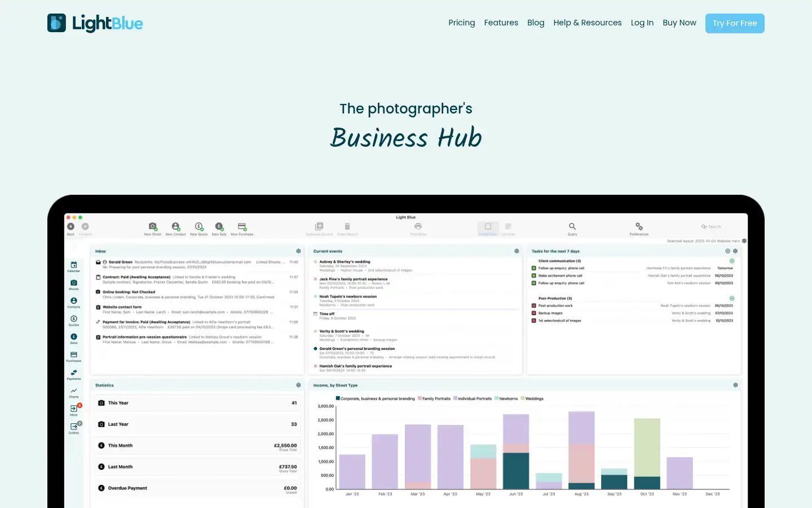Viewport: 812px width, 508px height.
Task: Open Shoots in the sidebar
Action: pyautogui.click(x=74, y=284)
